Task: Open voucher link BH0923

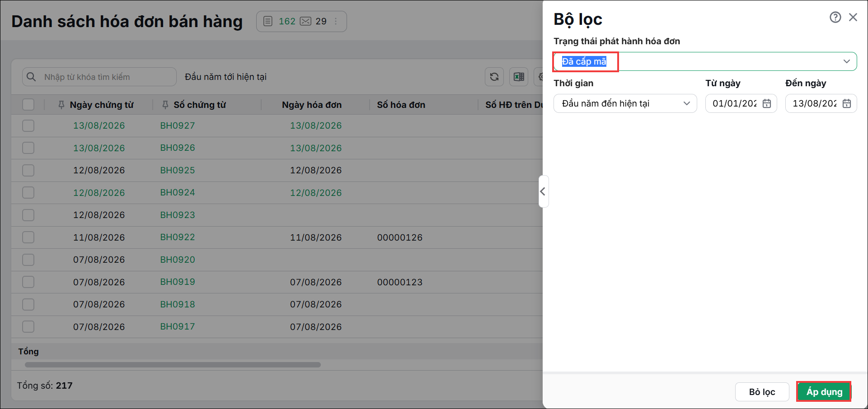Action: click(x=178, y=215)
